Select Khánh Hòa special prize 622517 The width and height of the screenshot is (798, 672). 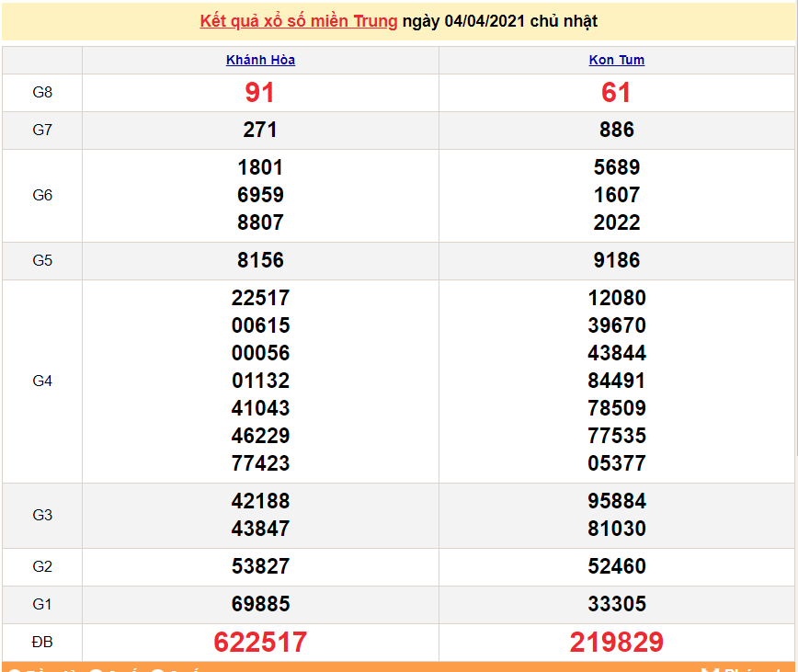pos(260,643)
